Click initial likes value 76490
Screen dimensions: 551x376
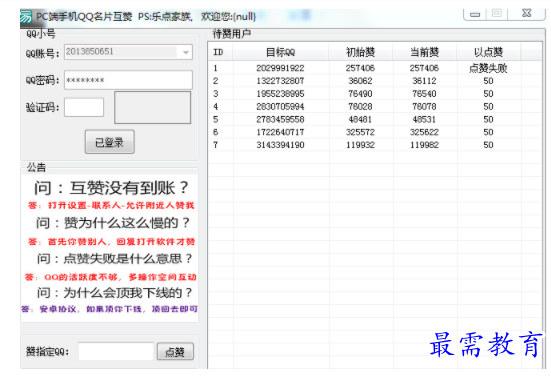[360, 94]
